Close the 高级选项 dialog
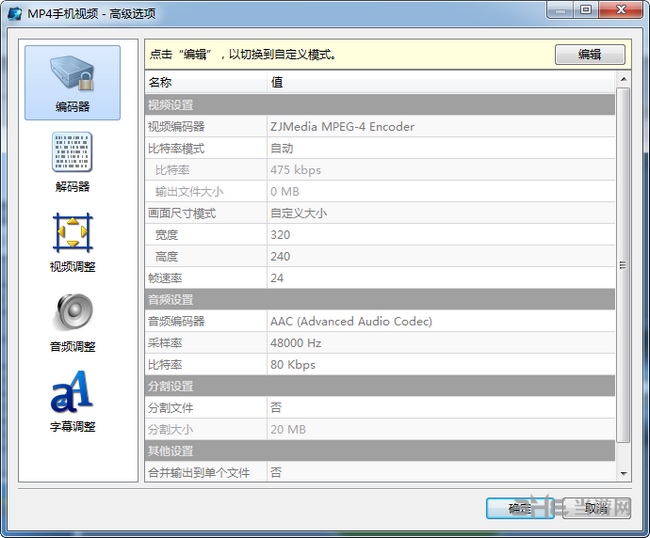The image size is (650, 538). [621, 10]
